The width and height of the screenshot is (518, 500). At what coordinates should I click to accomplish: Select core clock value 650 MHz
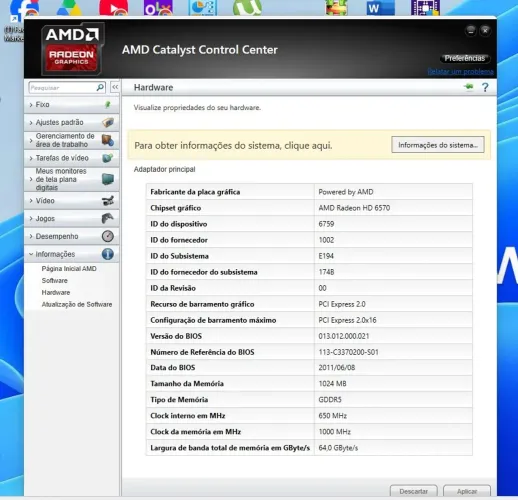point(333,416)
